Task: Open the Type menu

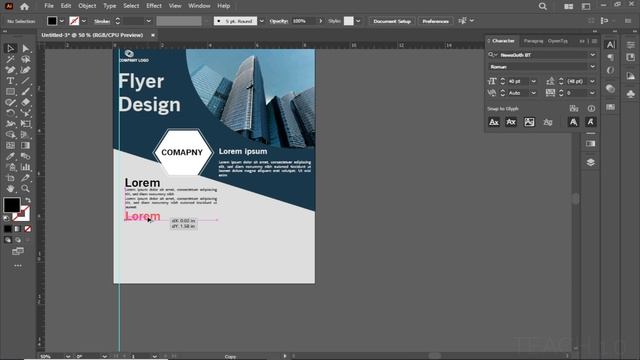Action: pyautogui.click(x=109, y=6)
